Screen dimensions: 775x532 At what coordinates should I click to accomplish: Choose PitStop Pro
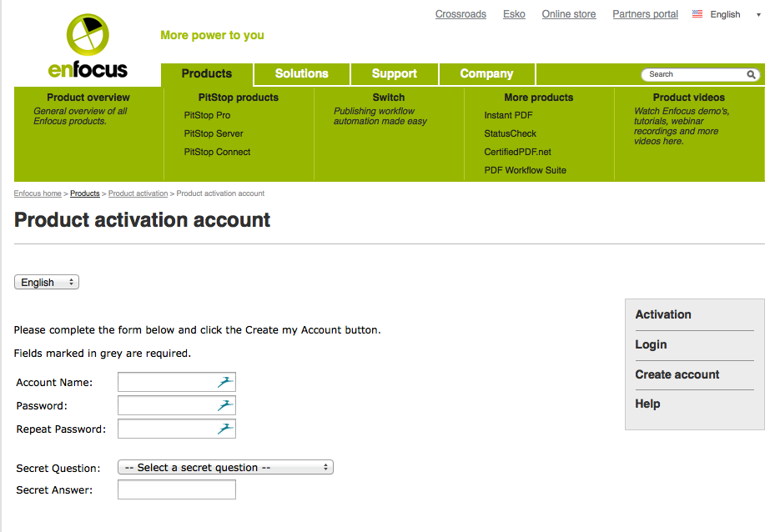click(207, 115)
